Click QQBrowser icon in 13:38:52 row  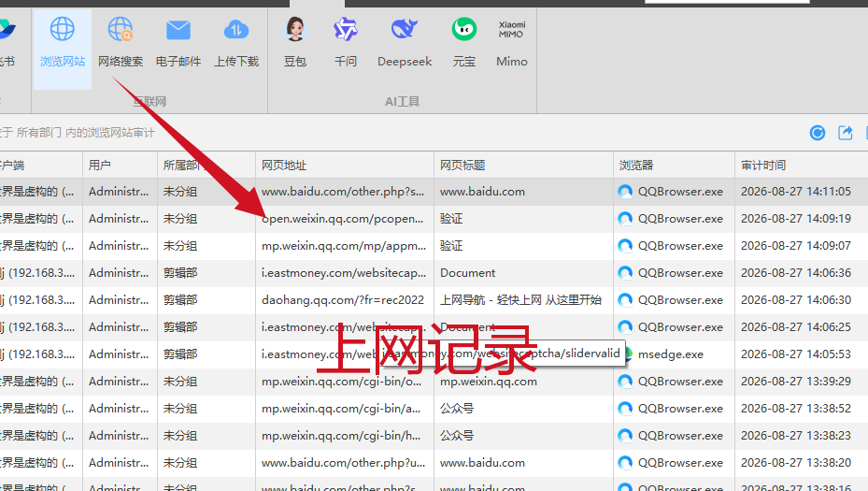625,409
